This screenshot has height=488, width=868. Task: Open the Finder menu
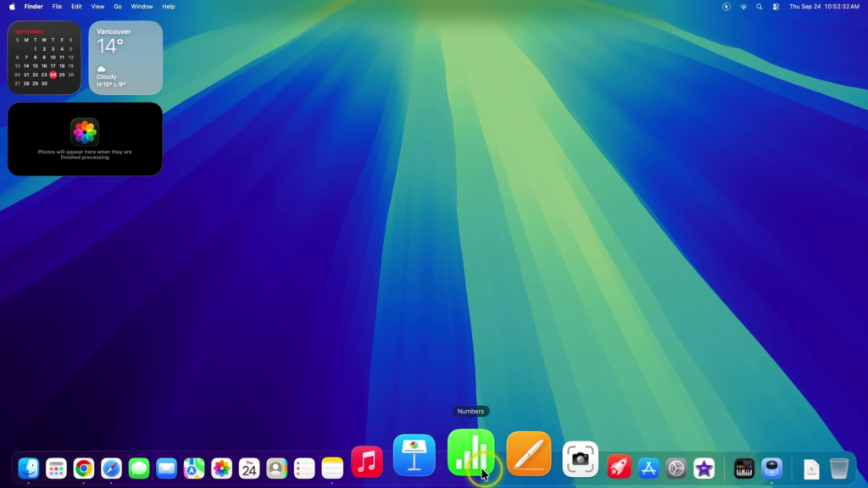point(33,7)
